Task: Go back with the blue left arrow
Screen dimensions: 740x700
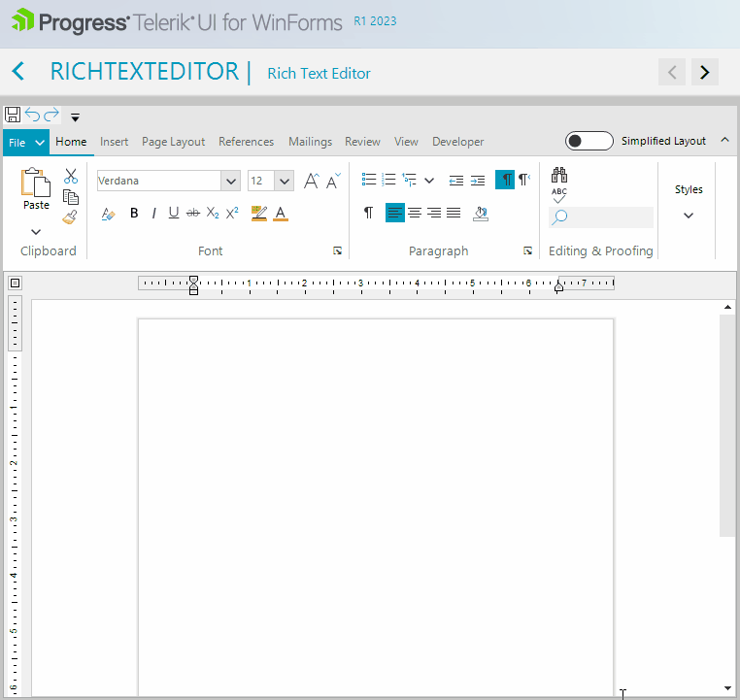Action: (18, 72)
